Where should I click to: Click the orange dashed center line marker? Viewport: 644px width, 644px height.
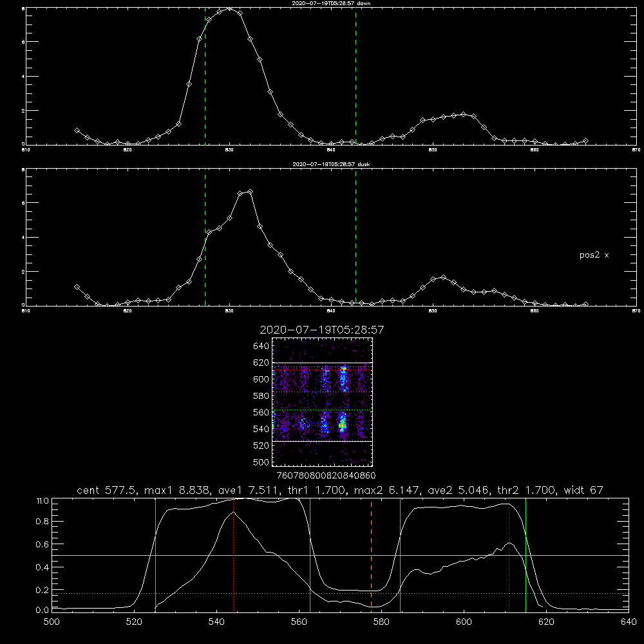(372, 554)
